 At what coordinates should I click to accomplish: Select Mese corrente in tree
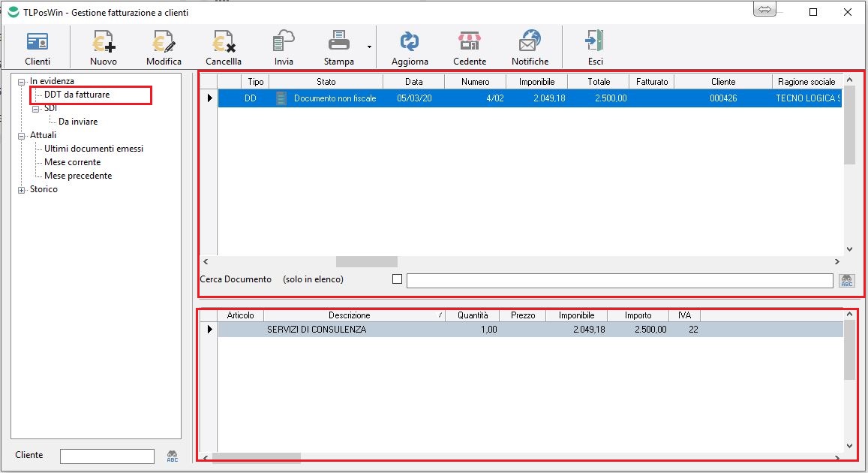72,162
